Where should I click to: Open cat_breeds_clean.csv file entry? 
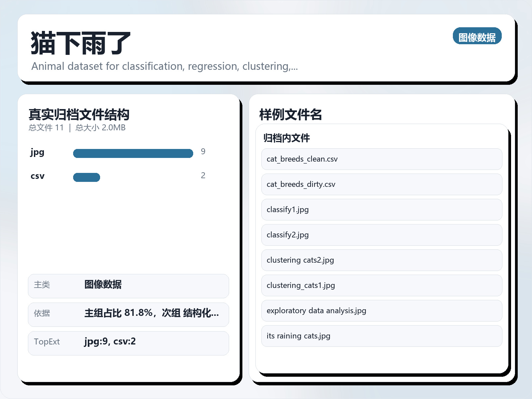point(381,159)
